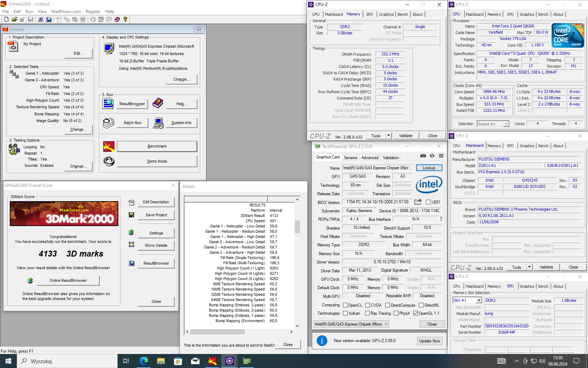This screenshot has height=368, width=588.
Task: Toggle the OpenGL 1.1 checkbox
Action: (x=416, y=313)
